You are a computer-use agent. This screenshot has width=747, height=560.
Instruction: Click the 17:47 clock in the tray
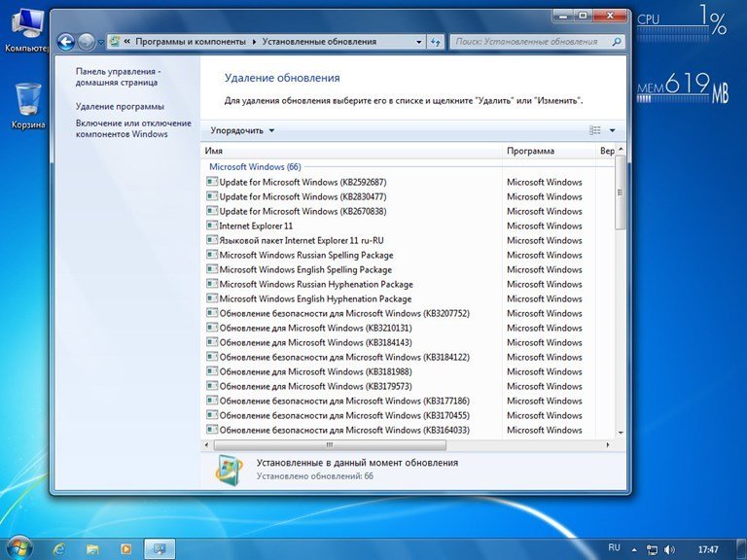(x=708, y=549)
